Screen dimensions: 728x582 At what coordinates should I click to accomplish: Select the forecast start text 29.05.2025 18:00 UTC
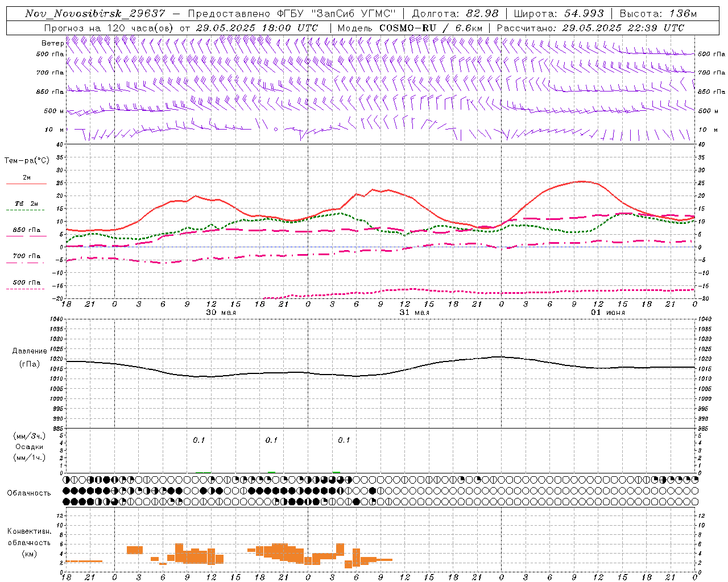point(257,28)
